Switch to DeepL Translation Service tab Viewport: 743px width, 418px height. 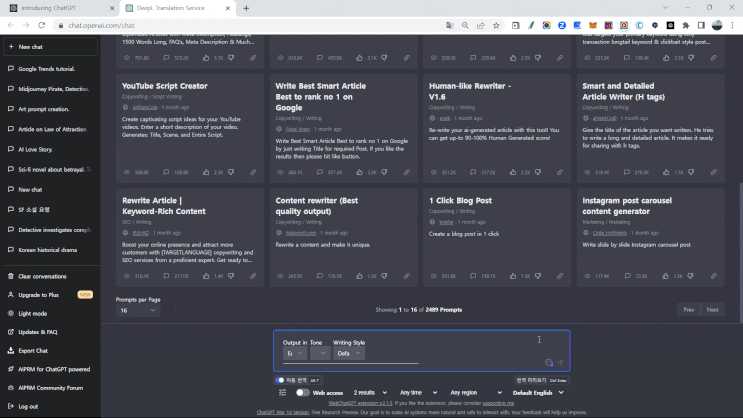point(177,8)
